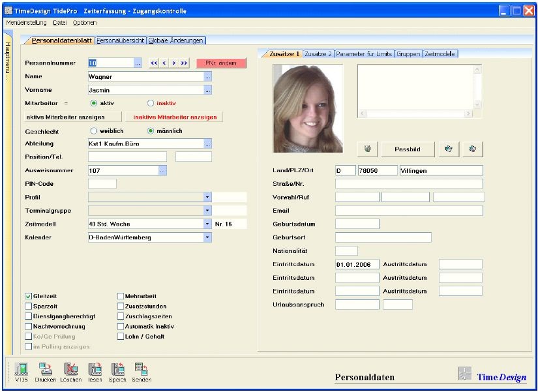Click the Löschen delete icon
Image resolution: width=538 pixels, height=392 pixels.
(70, 369)
